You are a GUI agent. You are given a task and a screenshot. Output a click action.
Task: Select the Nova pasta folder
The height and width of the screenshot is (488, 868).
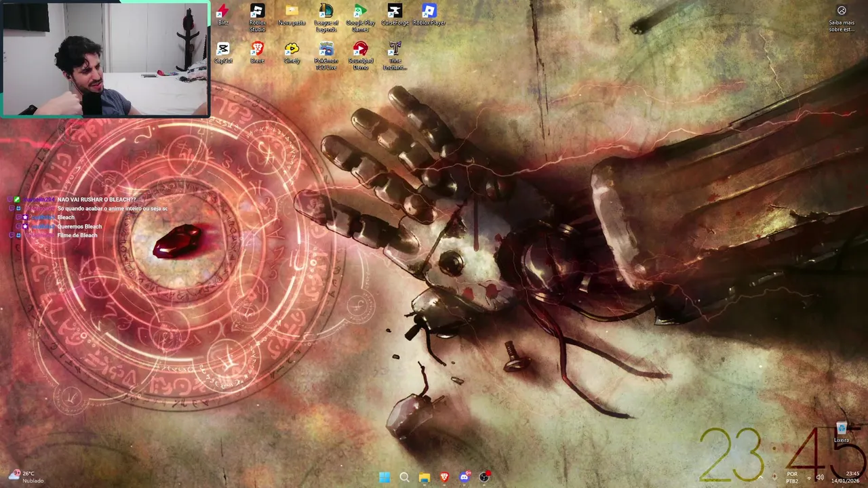[x=292, y=14]
